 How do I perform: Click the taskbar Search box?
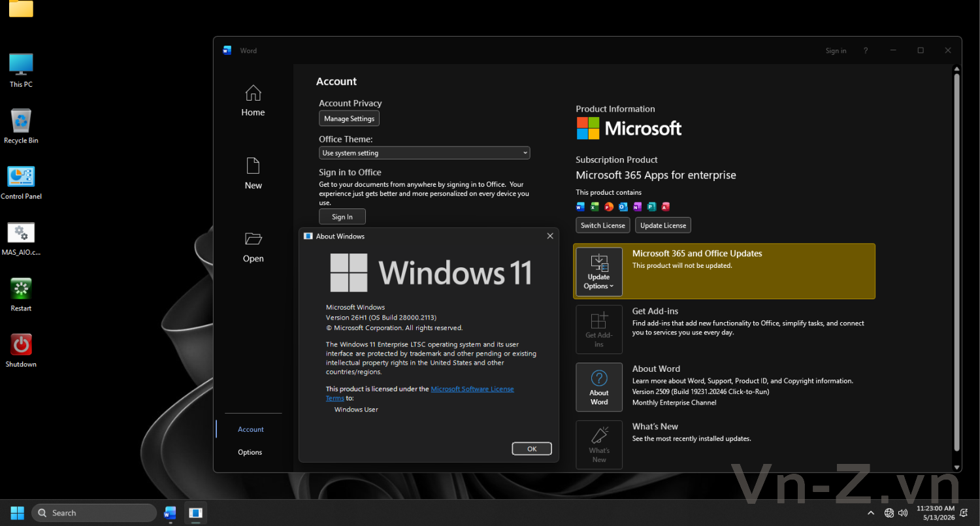coord(94,513)
